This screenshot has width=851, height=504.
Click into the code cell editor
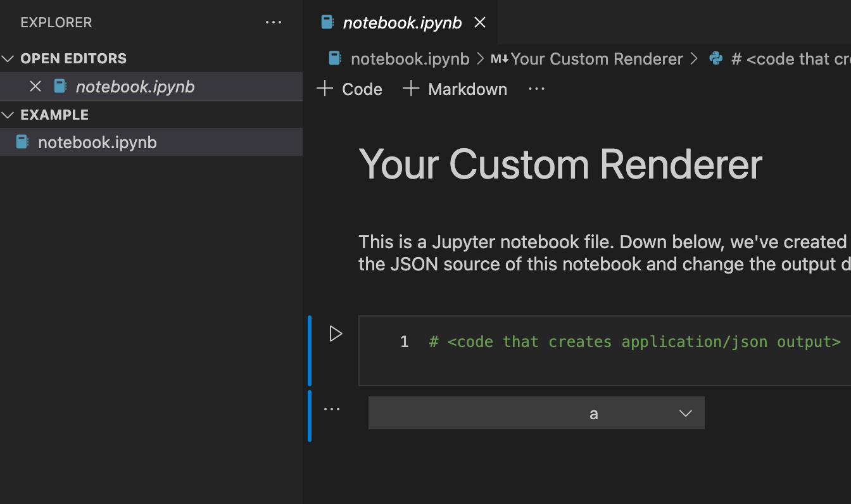(x=605, y=351)
